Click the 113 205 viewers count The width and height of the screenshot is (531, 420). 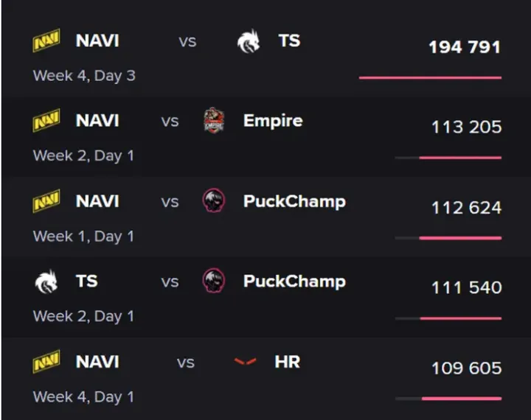tap(467, 127)
